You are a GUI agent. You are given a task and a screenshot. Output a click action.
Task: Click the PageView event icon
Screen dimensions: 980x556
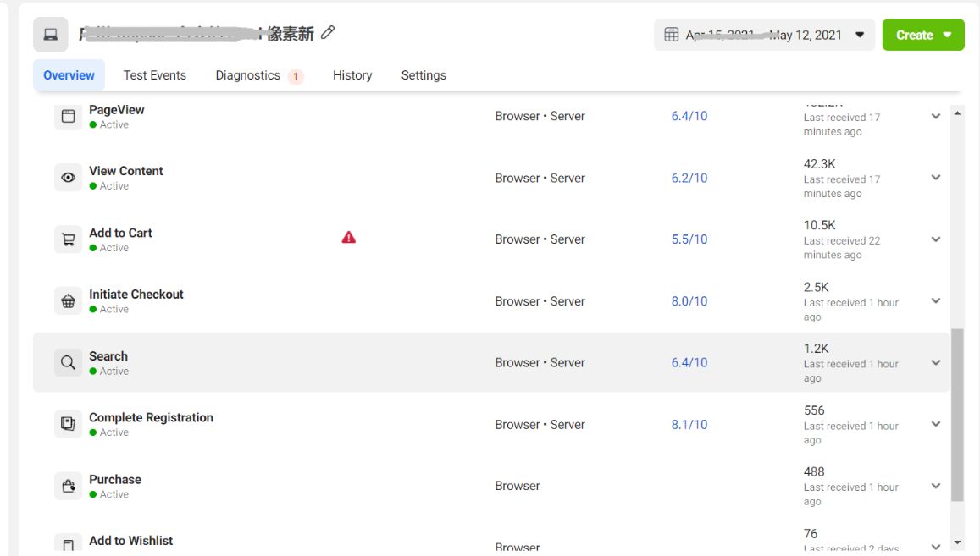click(69, 116)
